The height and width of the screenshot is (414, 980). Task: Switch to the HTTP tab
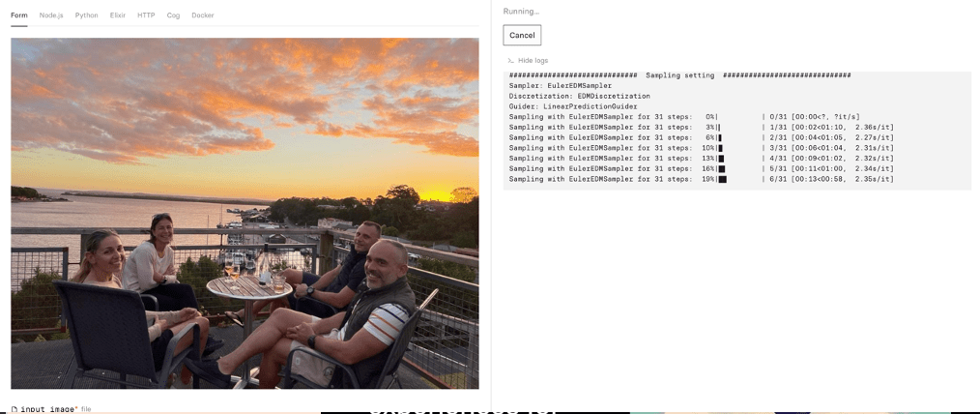click(x=146, y=15)
